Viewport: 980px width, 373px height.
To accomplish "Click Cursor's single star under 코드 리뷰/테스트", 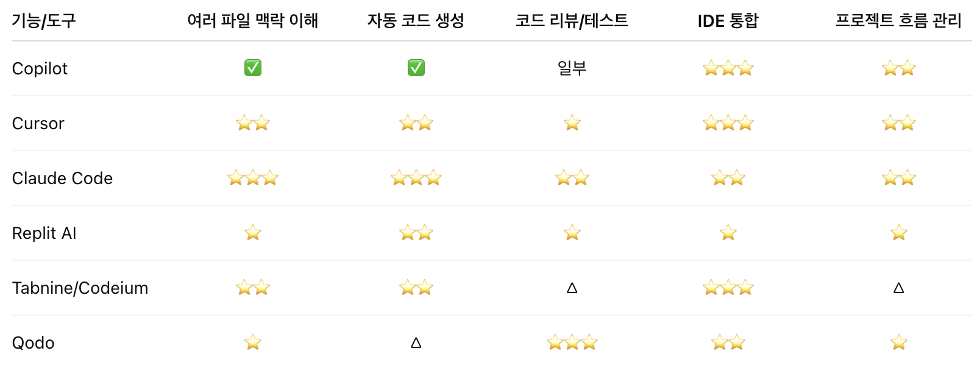I will pos(572,123).
